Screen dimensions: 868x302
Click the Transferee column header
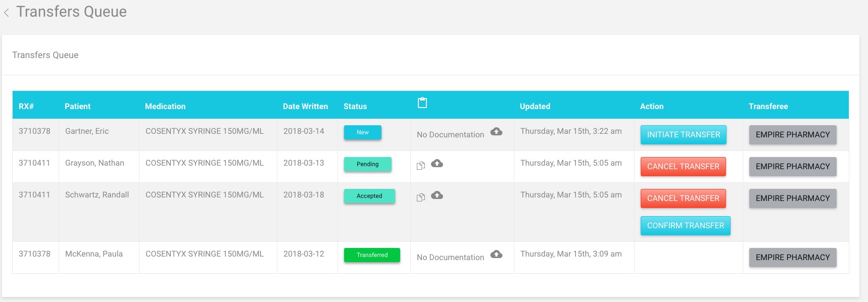tap(768, 107)
